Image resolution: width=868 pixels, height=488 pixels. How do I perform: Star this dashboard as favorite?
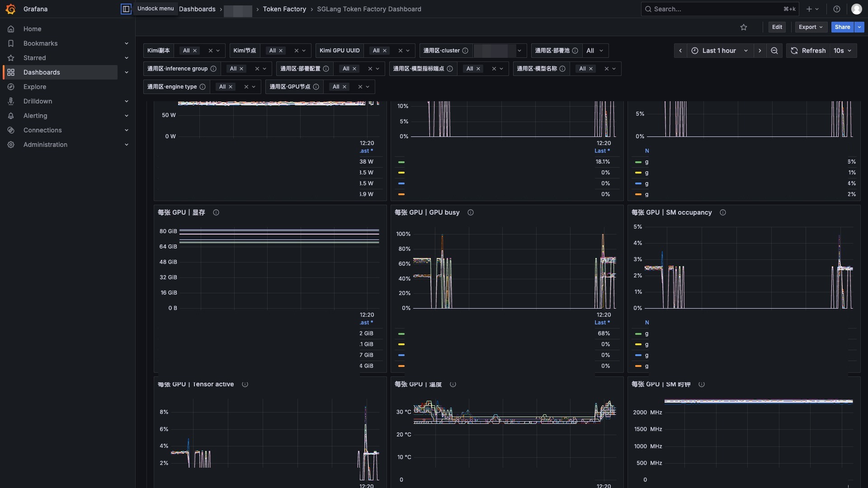click(744, 27)
